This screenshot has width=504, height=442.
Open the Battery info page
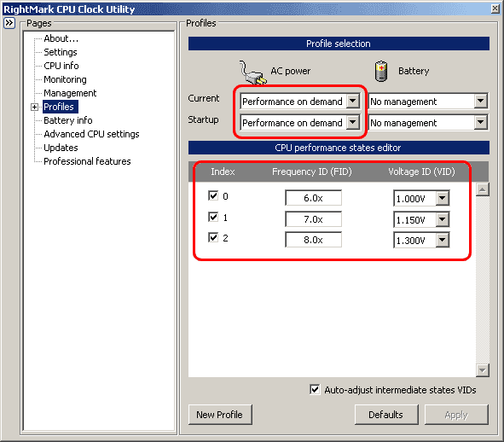coord(68,120)
